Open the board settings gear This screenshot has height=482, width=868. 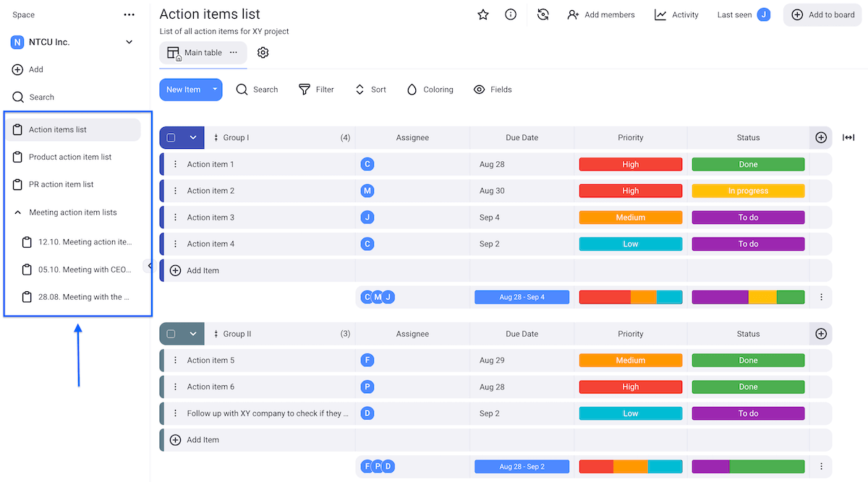point(263,52)
